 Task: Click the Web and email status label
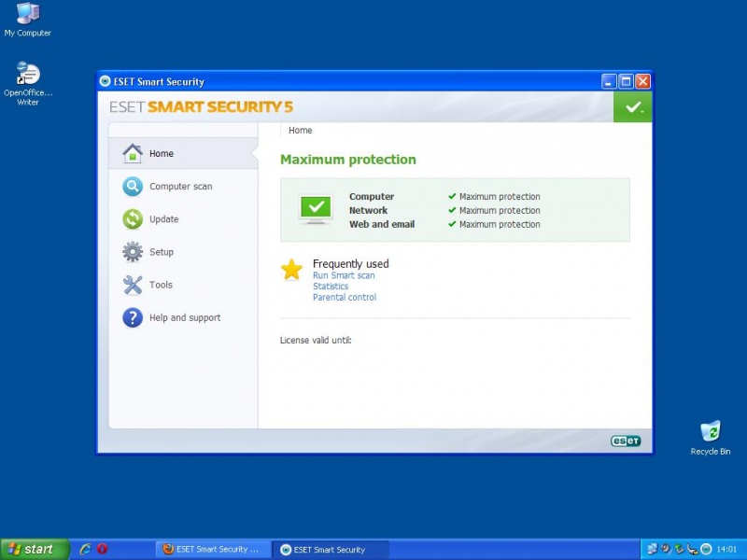tap(382, 224)
